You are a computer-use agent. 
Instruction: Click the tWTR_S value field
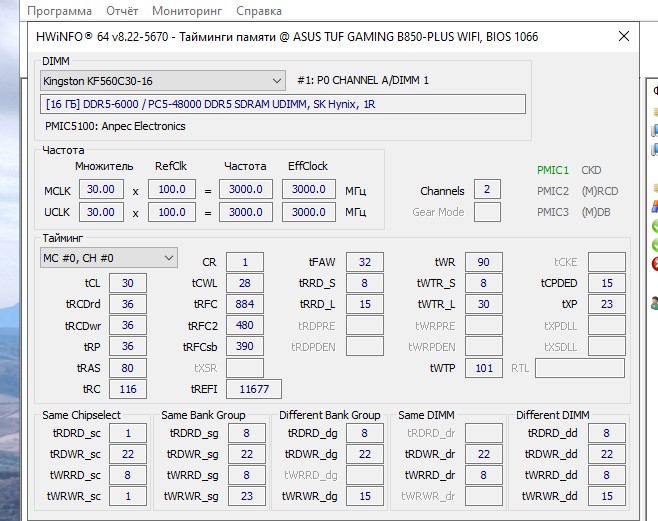(484, 283)
